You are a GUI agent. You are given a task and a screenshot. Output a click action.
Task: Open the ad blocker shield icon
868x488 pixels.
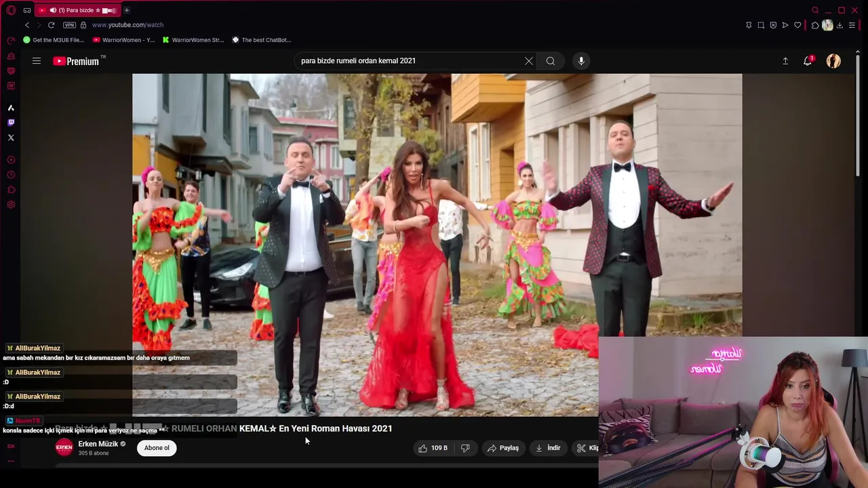coord(773,25)
